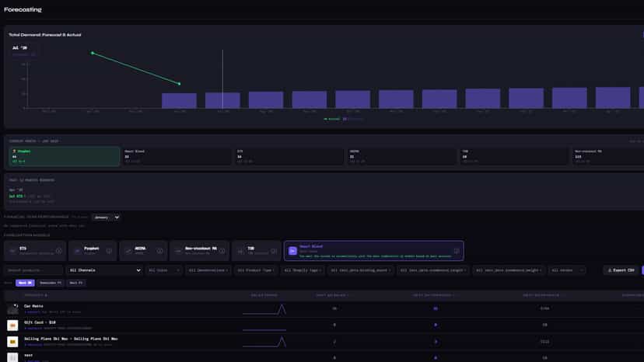Click the info icon on the Prophet model card
This screenshot has width=644, height=362.
[109, 251]
